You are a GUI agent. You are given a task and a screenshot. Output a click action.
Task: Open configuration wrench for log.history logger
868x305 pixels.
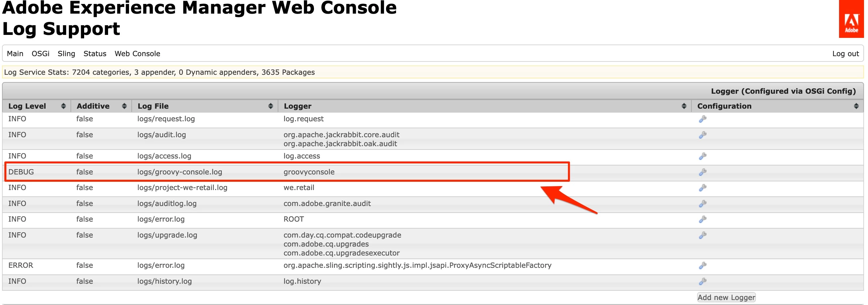pos(703,281)
